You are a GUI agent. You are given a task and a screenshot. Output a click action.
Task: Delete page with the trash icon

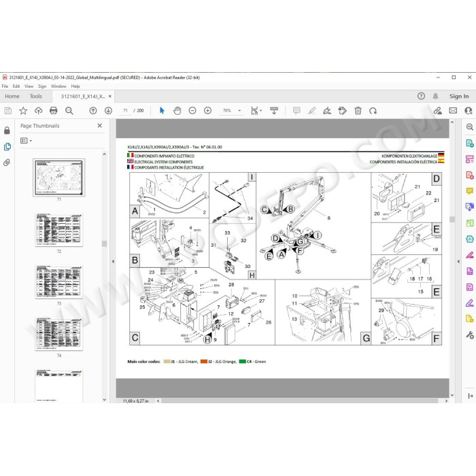click(x=358, y=111)
